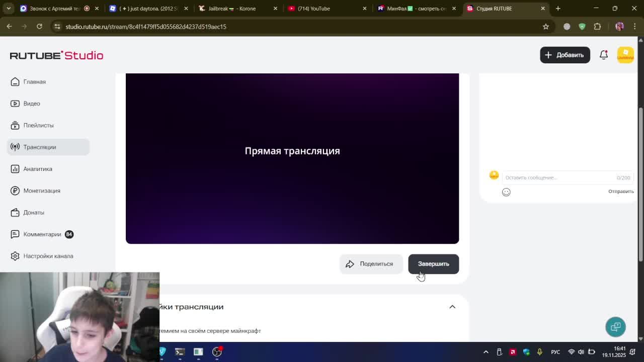Open Wi-Fi network settings in tray

coord(571,352)
